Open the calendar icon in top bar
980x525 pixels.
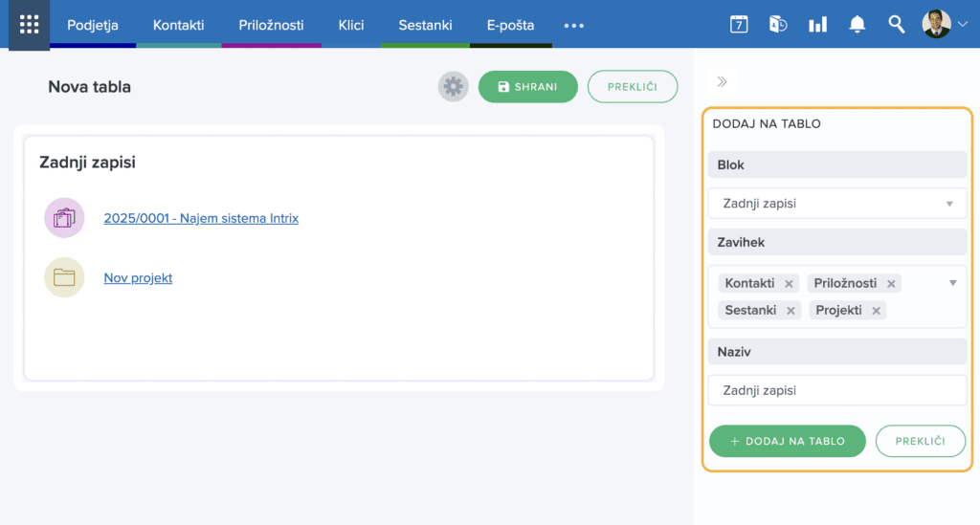point(738,25)
